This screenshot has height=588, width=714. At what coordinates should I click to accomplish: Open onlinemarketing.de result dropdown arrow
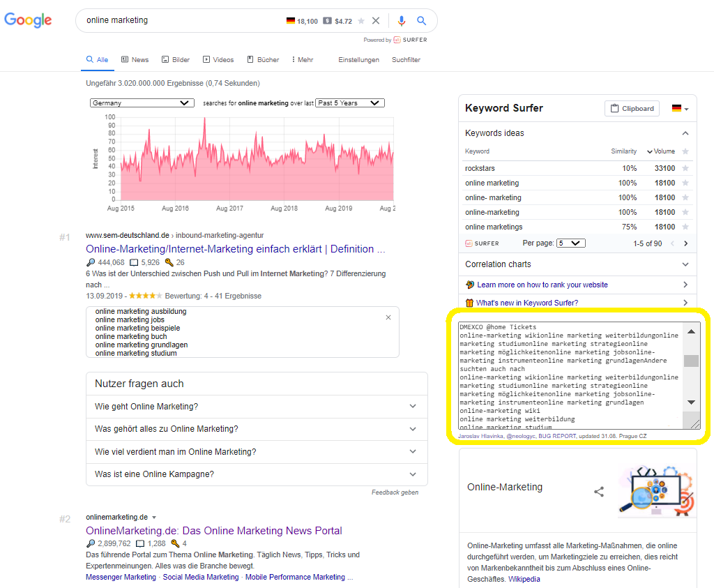[154, 518]
